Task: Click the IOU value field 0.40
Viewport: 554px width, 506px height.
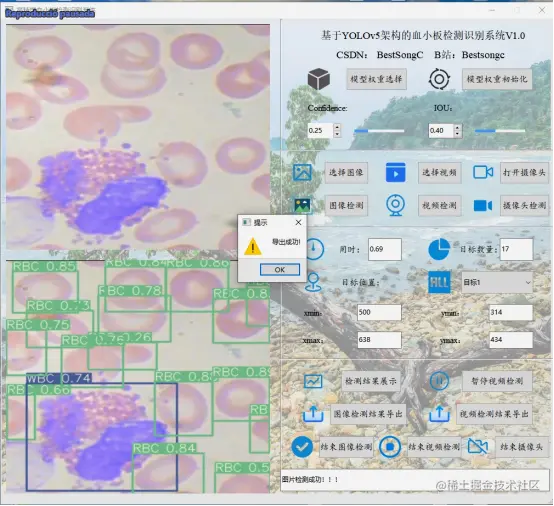Action: pyautogui.click(x=441, y=130)
